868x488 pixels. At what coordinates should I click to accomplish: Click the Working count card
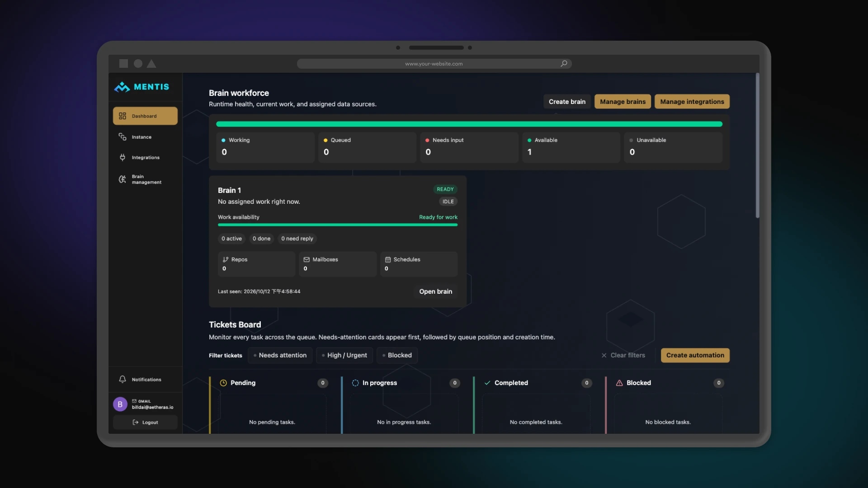[265, 147]
